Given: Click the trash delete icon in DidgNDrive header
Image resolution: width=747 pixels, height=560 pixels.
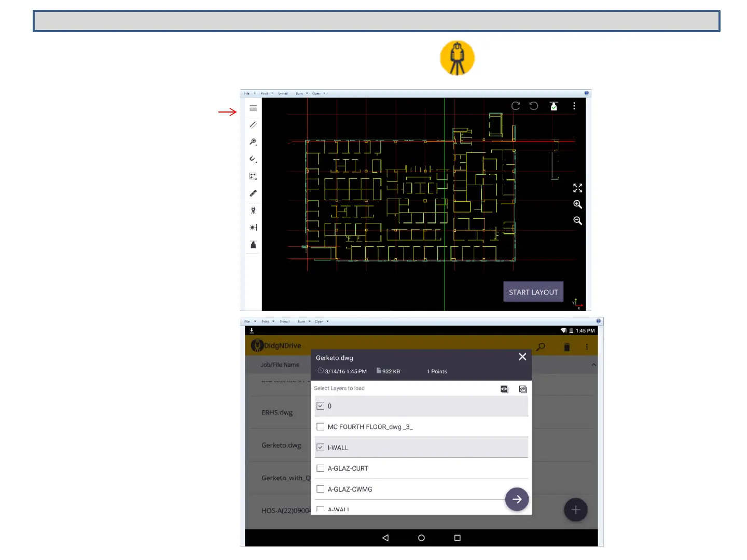Looking at the screenshot, I should pos(567,347).
